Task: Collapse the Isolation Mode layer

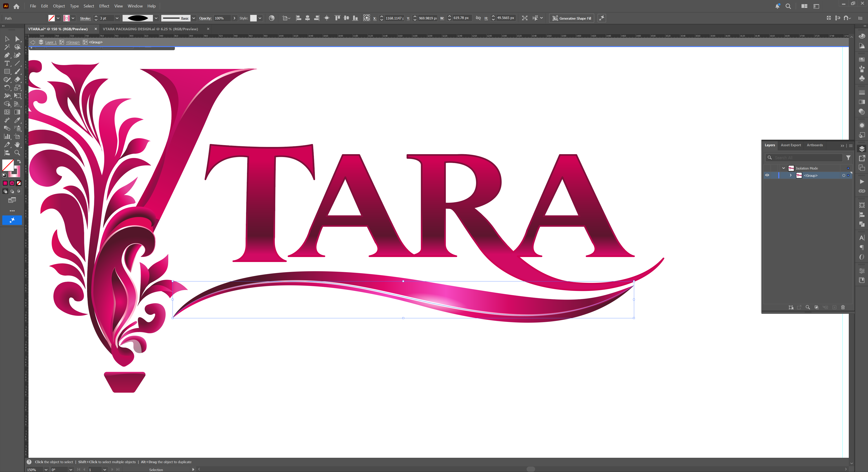Action: (783, 168)
